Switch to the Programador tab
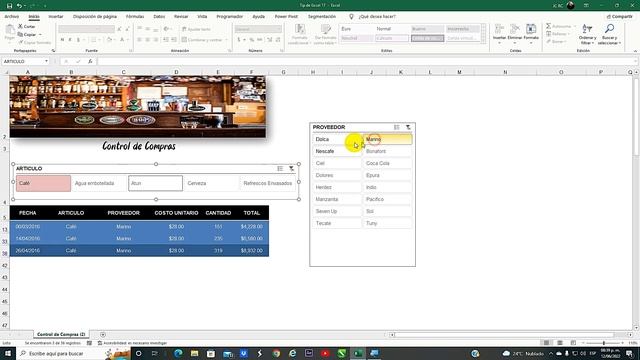 229,17
